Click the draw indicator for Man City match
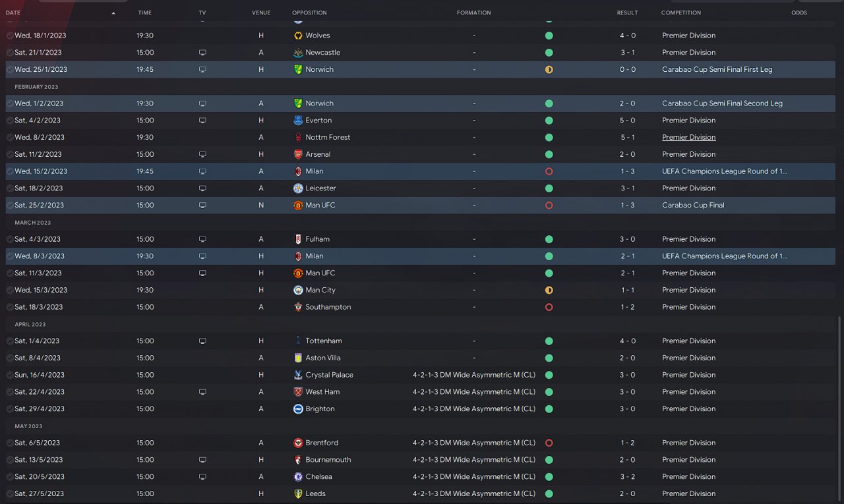Screen dimensions: 844x504 click(x=549, y=290)
